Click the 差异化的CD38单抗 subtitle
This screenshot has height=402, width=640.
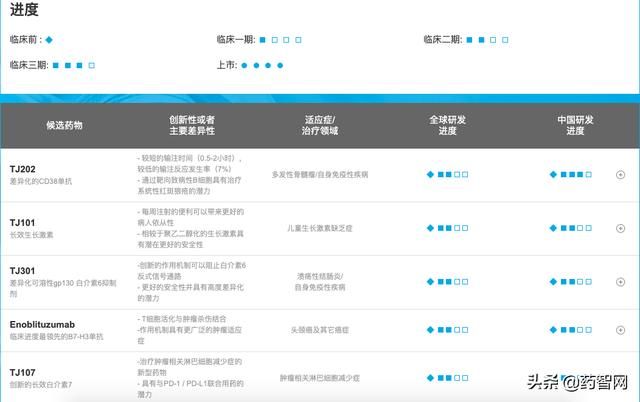point(40,181)
